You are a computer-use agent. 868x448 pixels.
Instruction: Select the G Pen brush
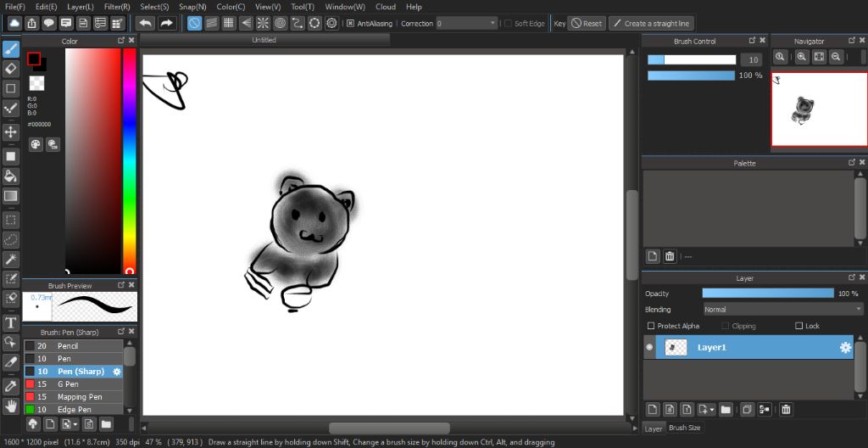(x=73, y=384)
